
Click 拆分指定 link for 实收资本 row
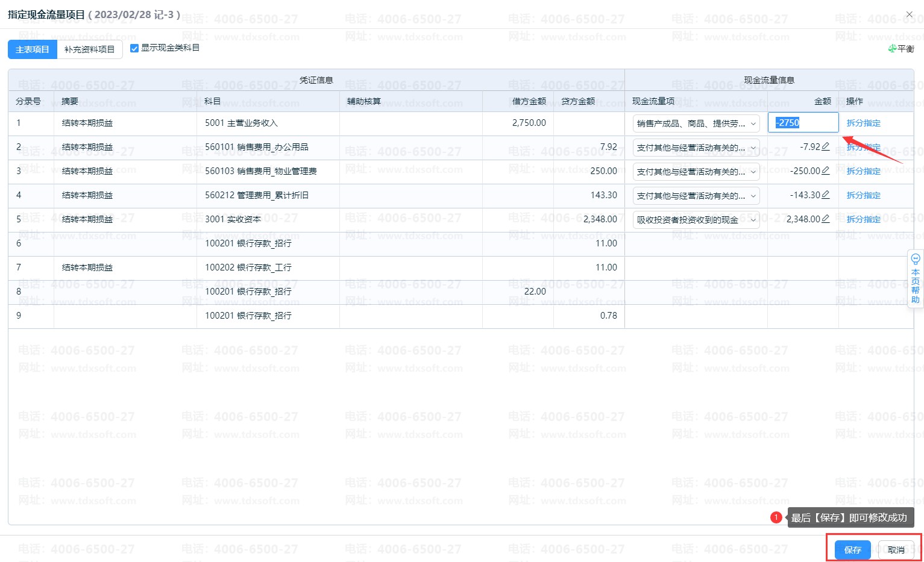tap(863, 219)
